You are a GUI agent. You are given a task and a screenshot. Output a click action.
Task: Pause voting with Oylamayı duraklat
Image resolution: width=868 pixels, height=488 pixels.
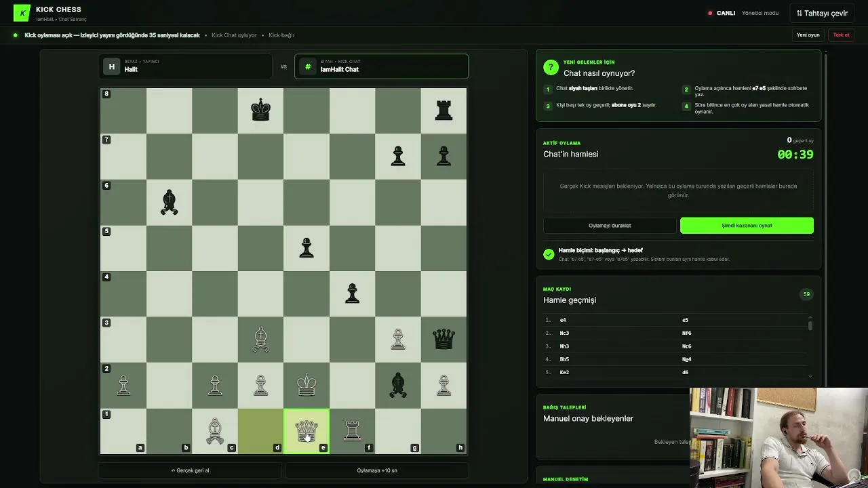click(x=610, y=225)
